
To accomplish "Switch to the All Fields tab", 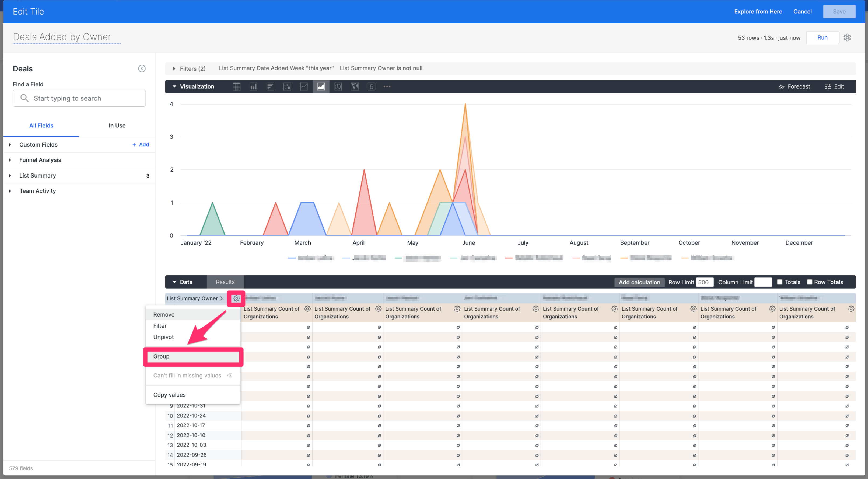I will click(x=41, y=126).
